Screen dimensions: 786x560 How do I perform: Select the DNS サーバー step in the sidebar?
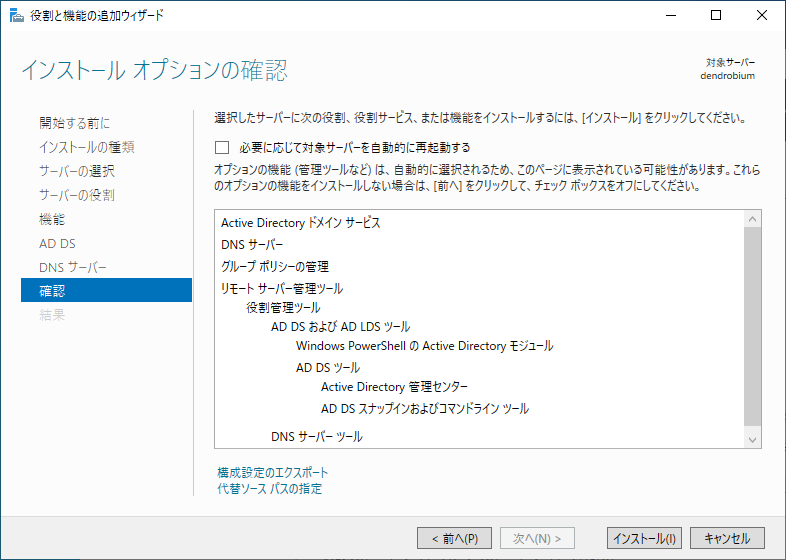[73, 267]
